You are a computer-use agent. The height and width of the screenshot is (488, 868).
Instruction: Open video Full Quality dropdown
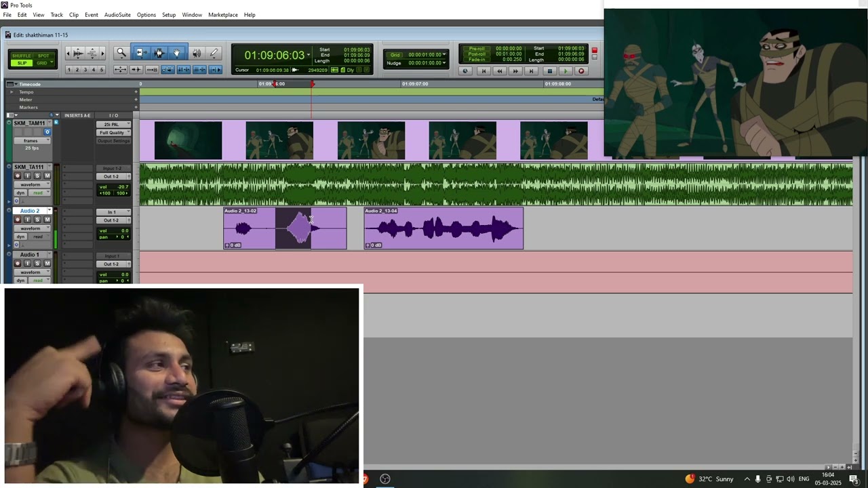[x=113, y=133]
